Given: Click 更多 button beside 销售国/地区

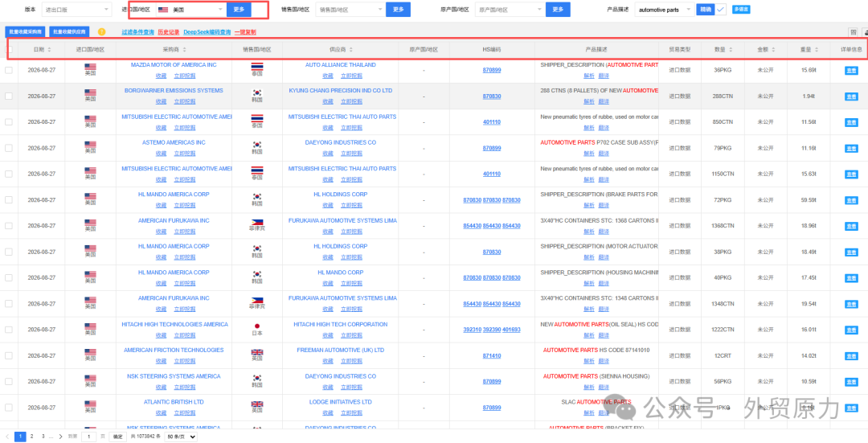Looking at the screenshot, I should point(398,10).
